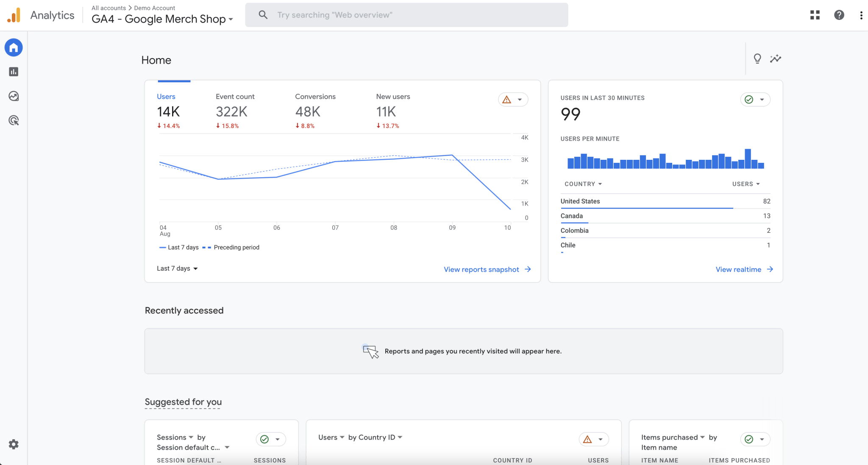Open the Admin settings gear
The image size is (868, 465).
tap(14, 444)
